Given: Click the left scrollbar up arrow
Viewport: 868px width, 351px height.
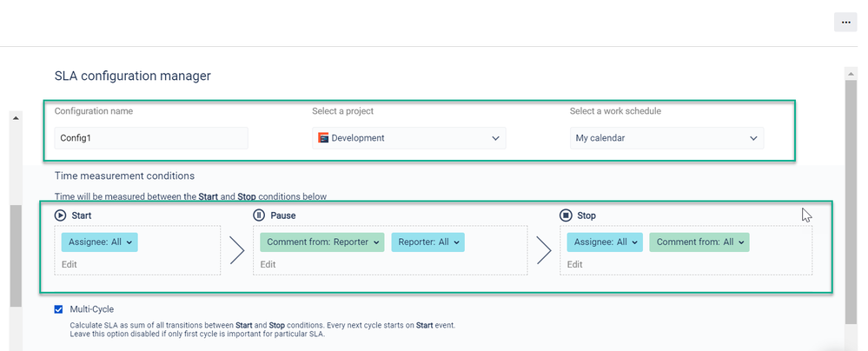Looking at the screenshot, I should pos(16,118).
